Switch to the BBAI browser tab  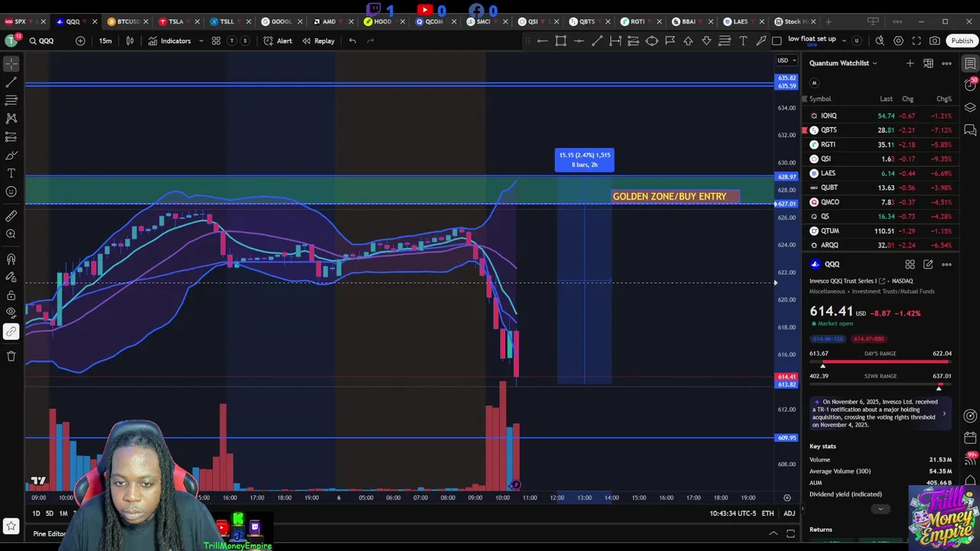689,21
